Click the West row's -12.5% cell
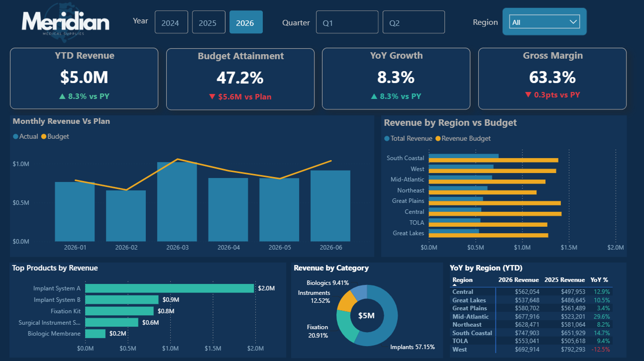The width and height of the screenshot is (644, 361). click(601, 350)
